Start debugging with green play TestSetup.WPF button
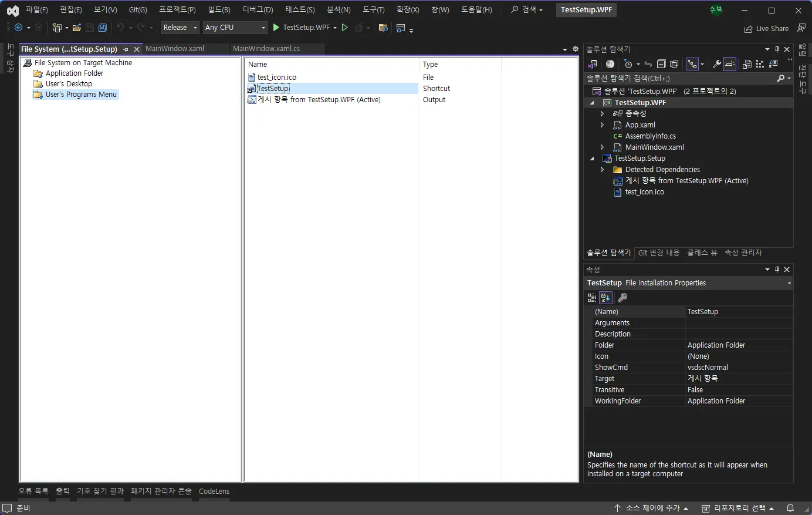Screen dimensions: 812x515 (301, 28)
